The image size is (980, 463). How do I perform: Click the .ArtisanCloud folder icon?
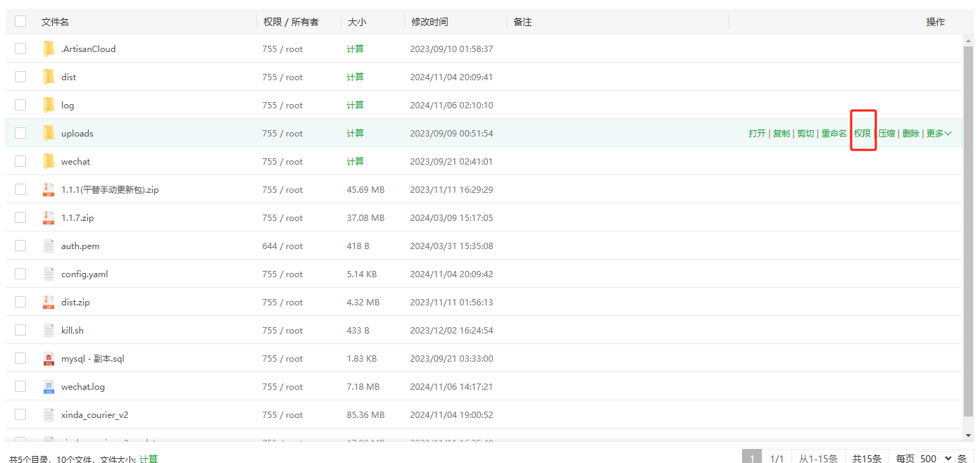click(x=49, y=49)
